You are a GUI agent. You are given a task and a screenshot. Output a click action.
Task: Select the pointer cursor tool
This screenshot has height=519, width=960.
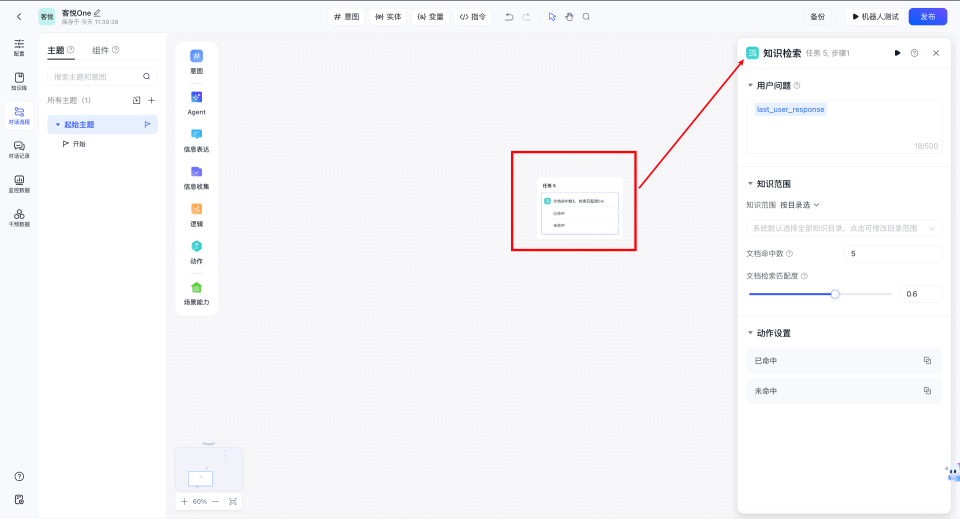(x=552, y=17)
